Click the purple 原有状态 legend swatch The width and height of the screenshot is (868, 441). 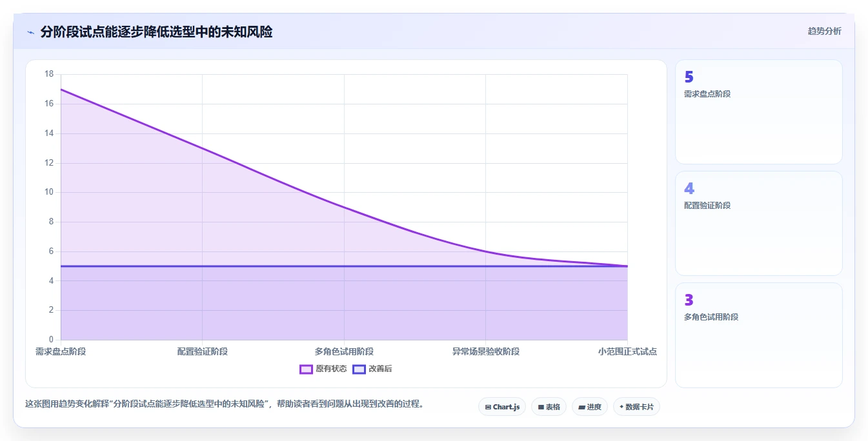coord(306,369)
